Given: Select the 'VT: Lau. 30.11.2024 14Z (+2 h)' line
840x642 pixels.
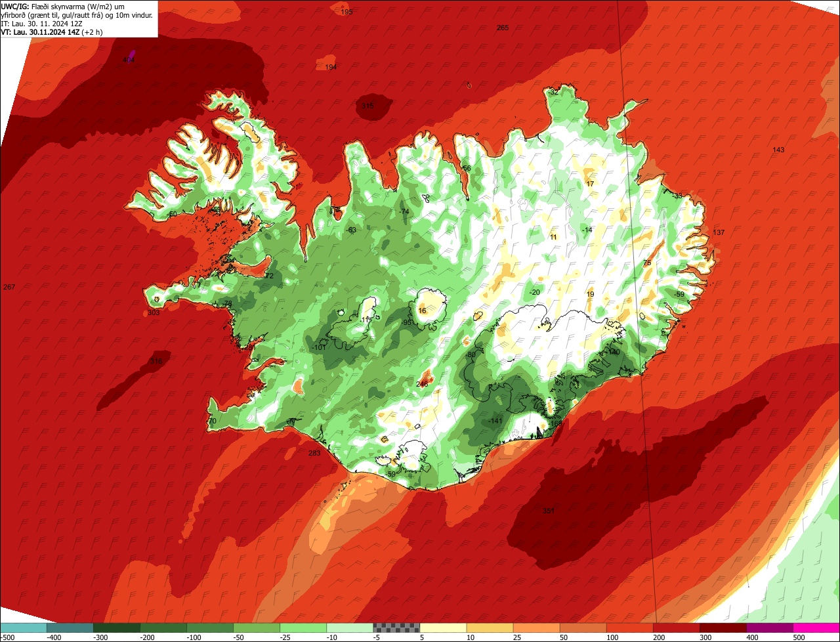Looking at the screenshot, I should pos(52,32).
